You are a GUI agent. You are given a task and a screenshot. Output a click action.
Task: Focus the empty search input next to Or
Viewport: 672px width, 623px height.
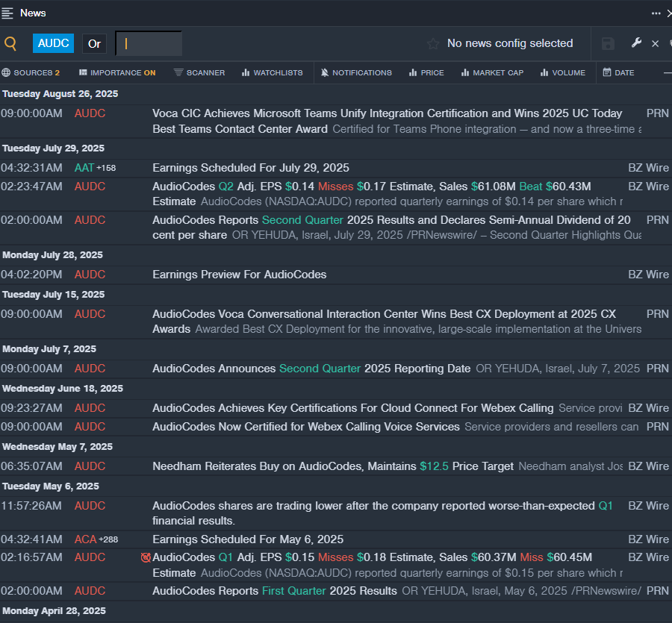149,44
